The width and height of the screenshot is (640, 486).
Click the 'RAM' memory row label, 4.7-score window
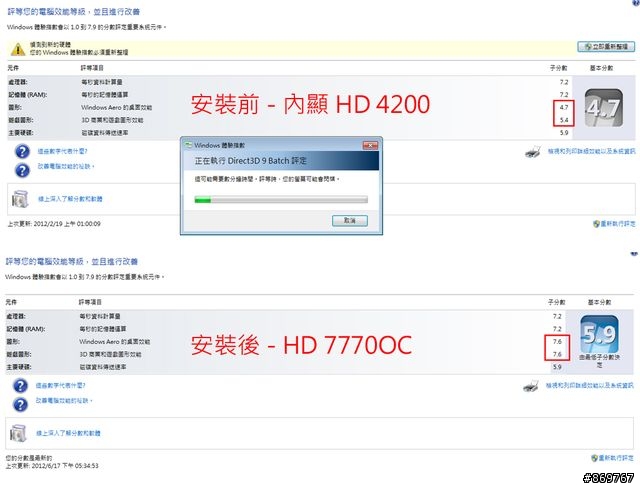[28, 95]
